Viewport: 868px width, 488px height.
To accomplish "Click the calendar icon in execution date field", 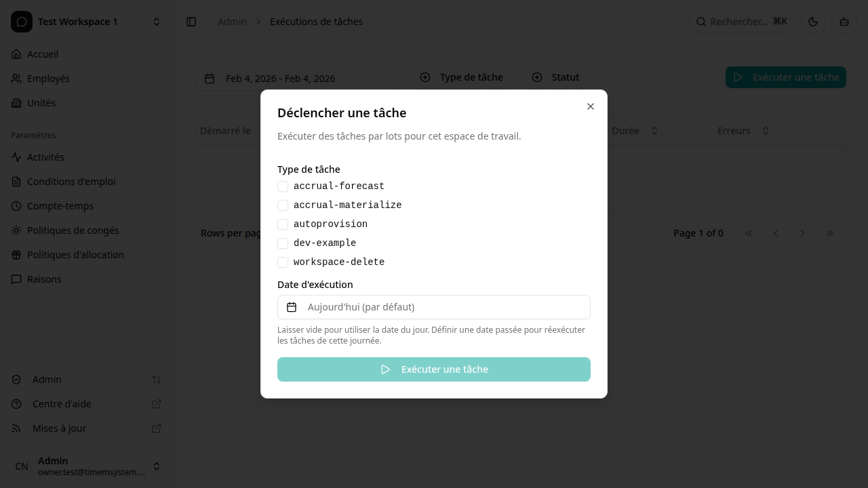I will pos(292,307).
